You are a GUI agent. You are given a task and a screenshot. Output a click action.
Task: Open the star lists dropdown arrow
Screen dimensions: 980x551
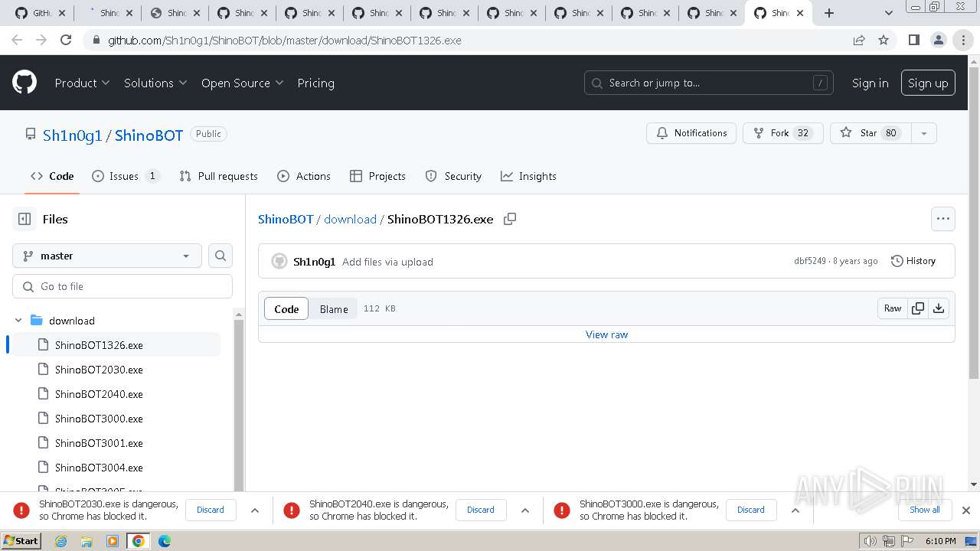coord(924,133)
